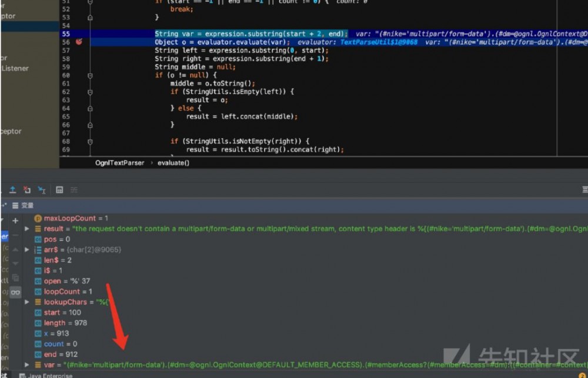The image size is (588, 378).
Task: Collapse the code fold marker at line 62
Action: (x=90, y=92)
